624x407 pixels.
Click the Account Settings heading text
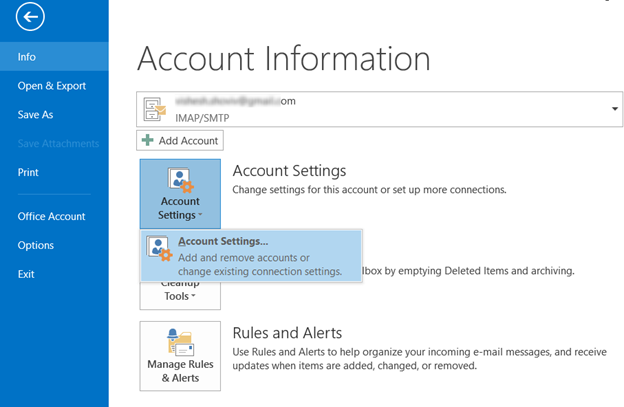point(289,171)
